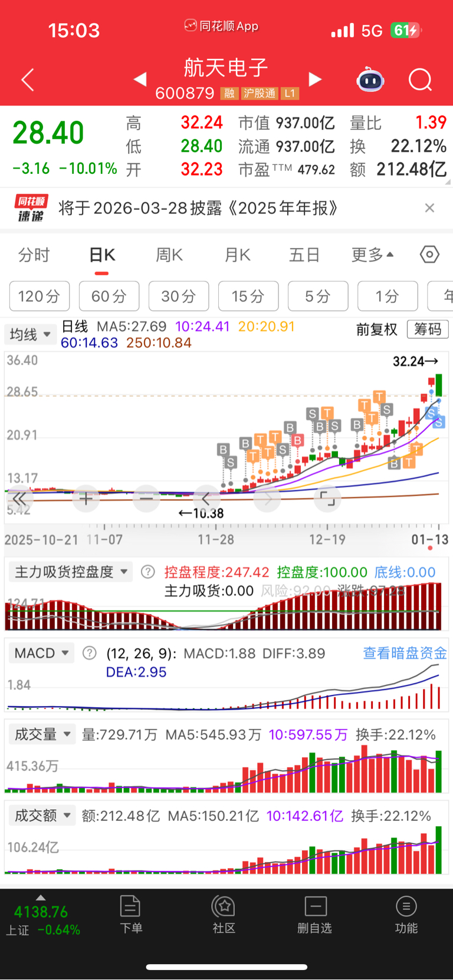Screen dimensions: 453x980
Task: Tap the 10.38 low price label on chart
Action: point(201,513)
